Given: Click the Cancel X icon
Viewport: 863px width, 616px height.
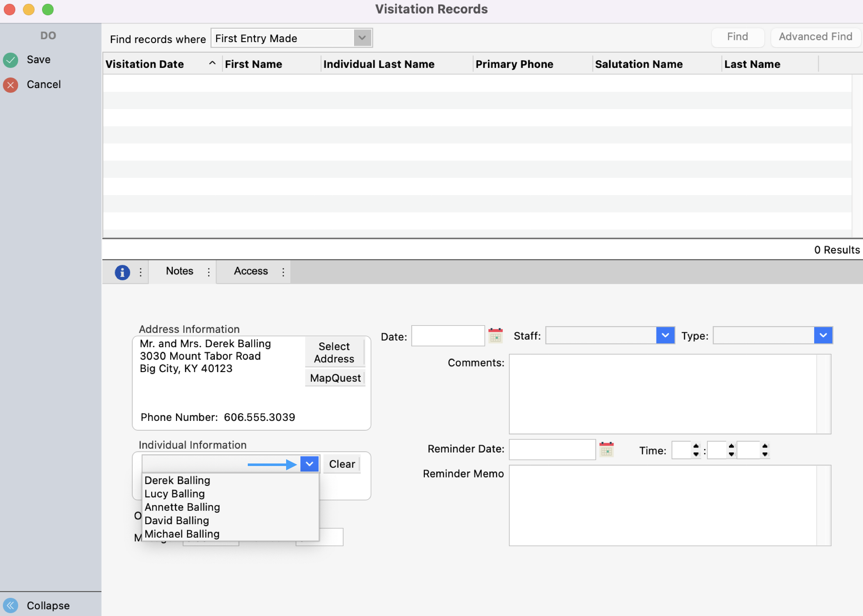Looking at the screenshot, I should pyautogui.click(x=11, y=85).
